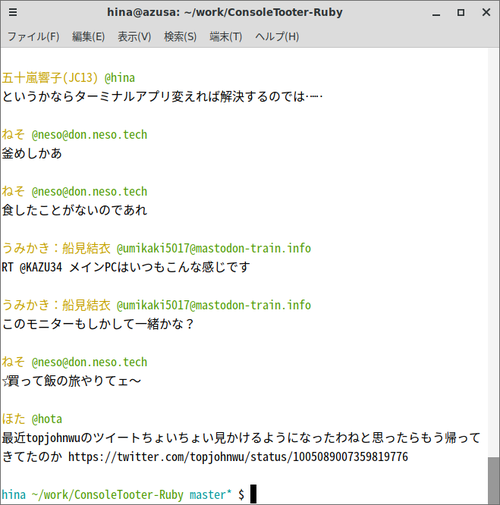The image size is (500, 505).
Task: Click the git branch label master*
Action: click(211, 495)
